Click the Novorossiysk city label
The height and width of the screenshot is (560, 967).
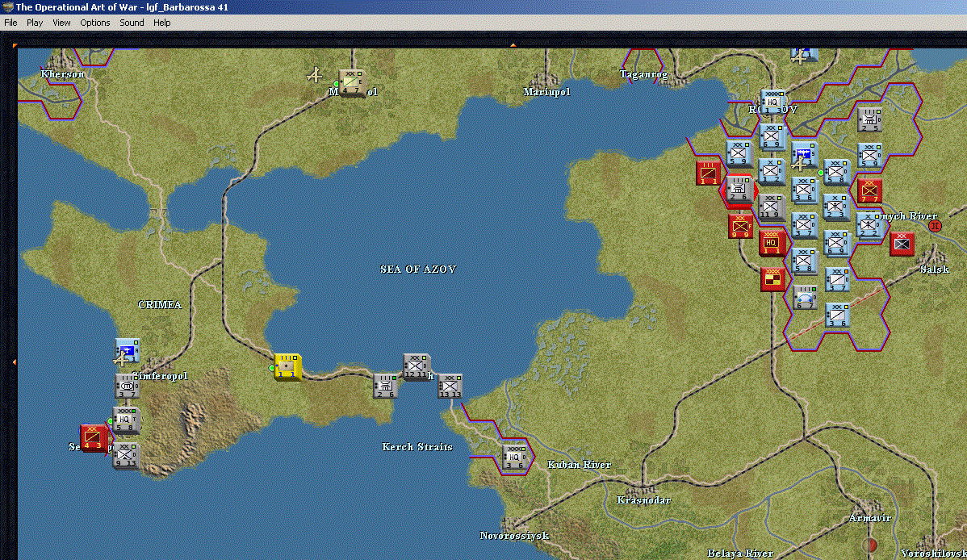[514, 535]
